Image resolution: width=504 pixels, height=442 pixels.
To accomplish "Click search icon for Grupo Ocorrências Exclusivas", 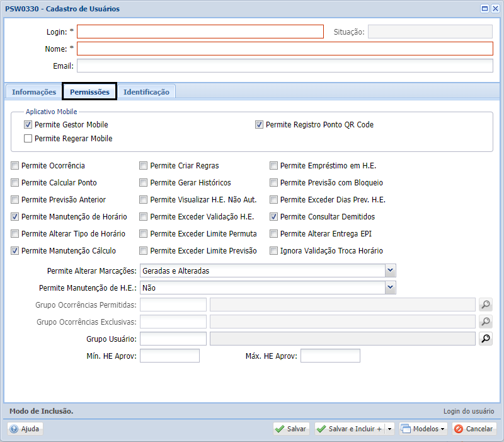I will (485, 322).
